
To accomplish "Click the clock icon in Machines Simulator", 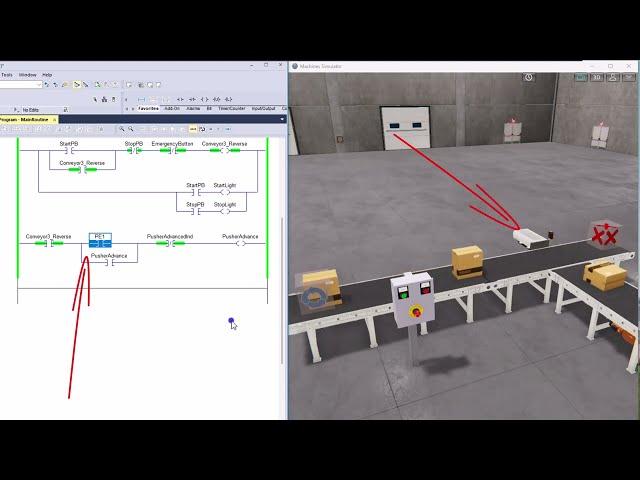I will [529, 77].
